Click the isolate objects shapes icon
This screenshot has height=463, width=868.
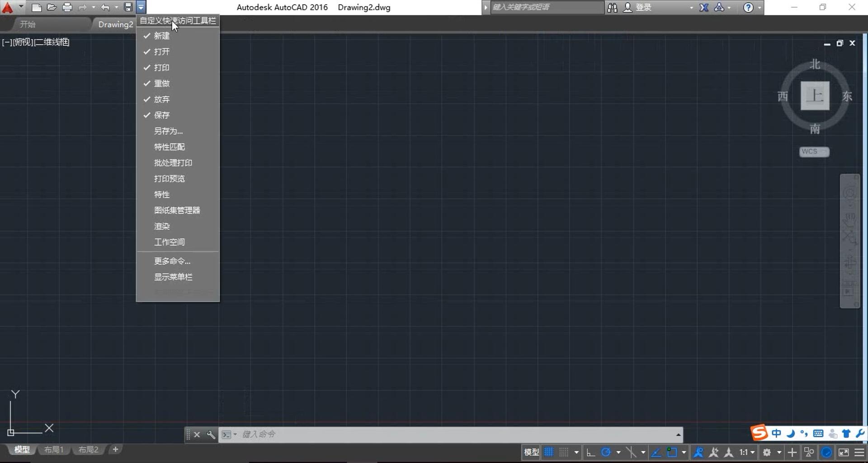[x=809, y=452]
